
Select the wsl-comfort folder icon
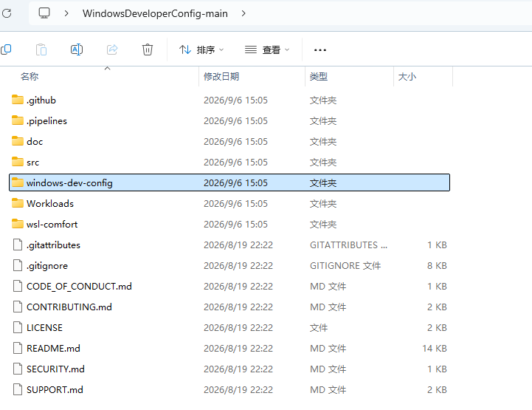tap(18, 224)
